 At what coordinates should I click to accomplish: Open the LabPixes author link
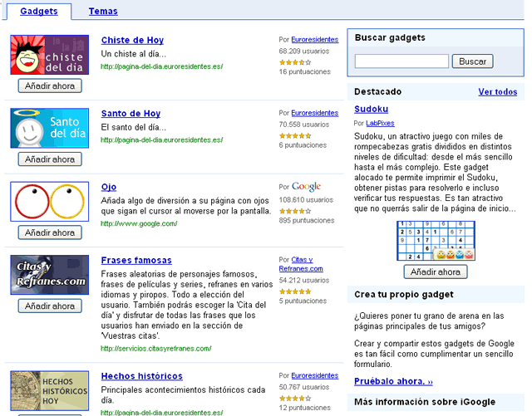pyautogui.click(x=380, y=123)
